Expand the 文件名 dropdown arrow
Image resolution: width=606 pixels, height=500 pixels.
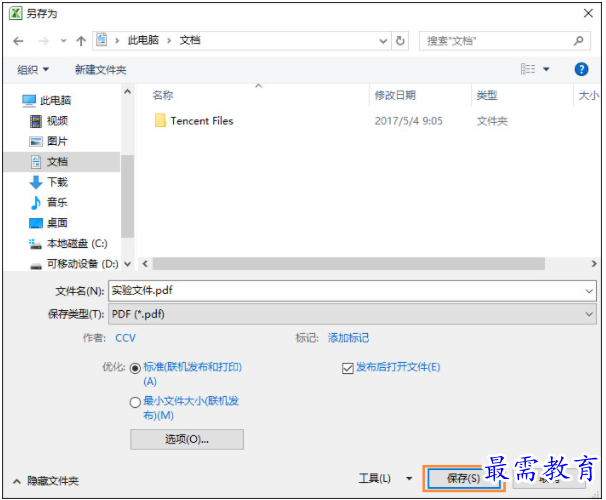click(589, 291)
